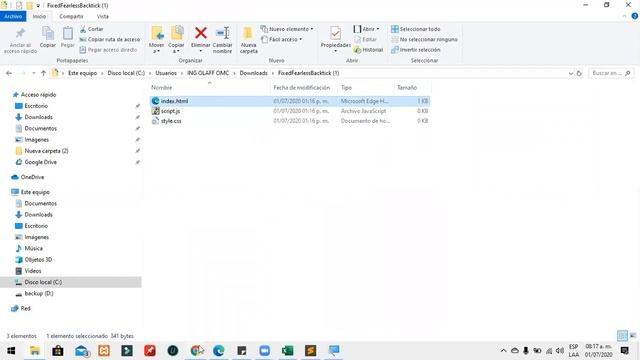Sort by the Nombre column header
The height and width of the screenshot is (360, 640).
coord(161,87)
